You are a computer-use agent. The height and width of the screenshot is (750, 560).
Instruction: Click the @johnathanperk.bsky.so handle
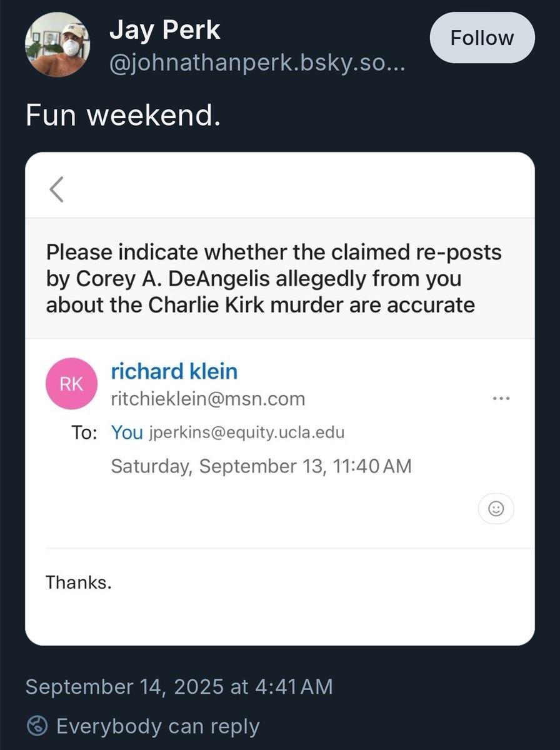click(x=257, y=64)
